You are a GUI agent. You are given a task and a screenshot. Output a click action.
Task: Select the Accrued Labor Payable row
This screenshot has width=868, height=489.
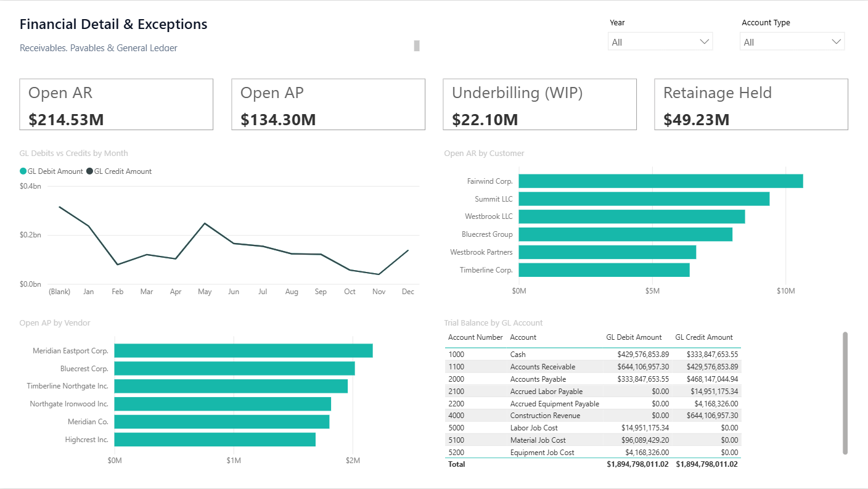593,392
